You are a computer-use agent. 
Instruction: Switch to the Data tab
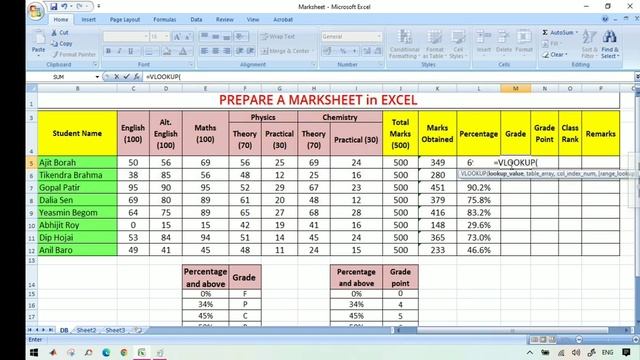[196, 19]
